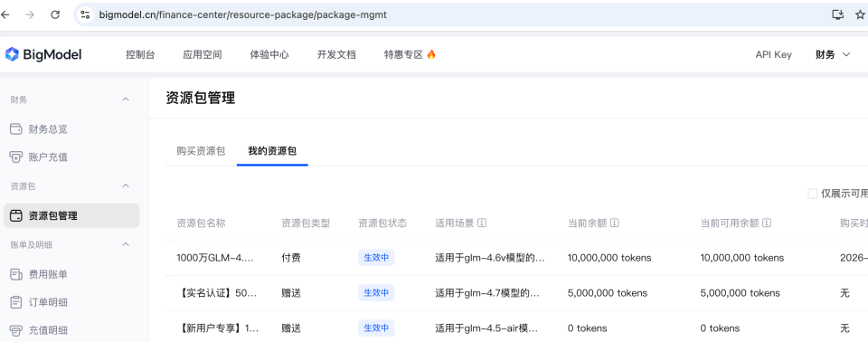Click 适用于glm-4.5-air模 scenario text

coord(486,328)
